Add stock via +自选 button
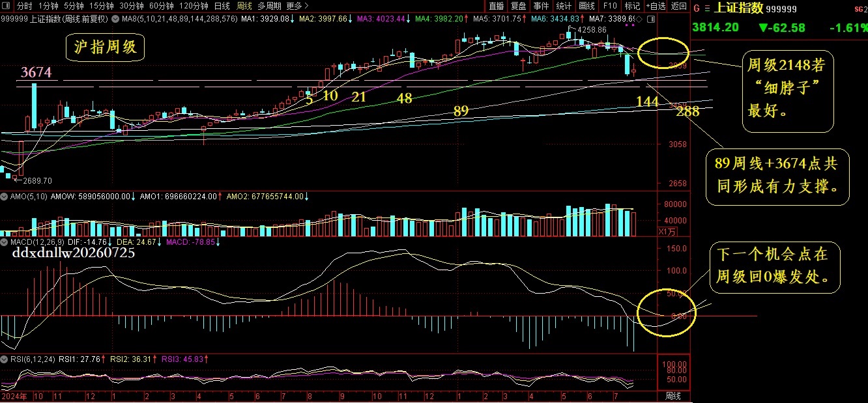 coord(656,6)
